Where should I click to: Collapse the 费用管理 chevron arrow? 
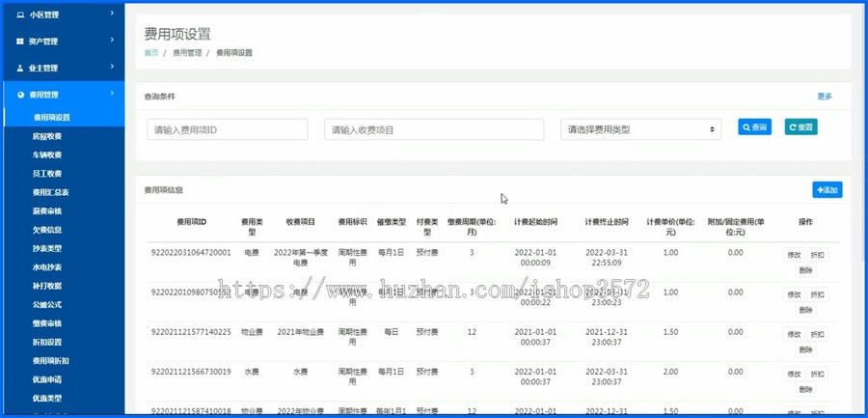tap(112, 93)
